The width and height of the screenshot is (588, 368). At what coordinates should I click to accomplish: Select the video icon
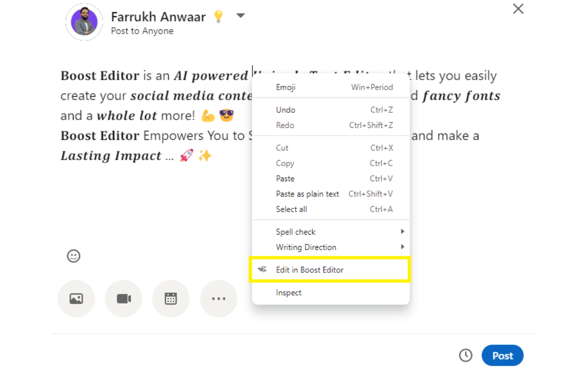click(124, 299)
